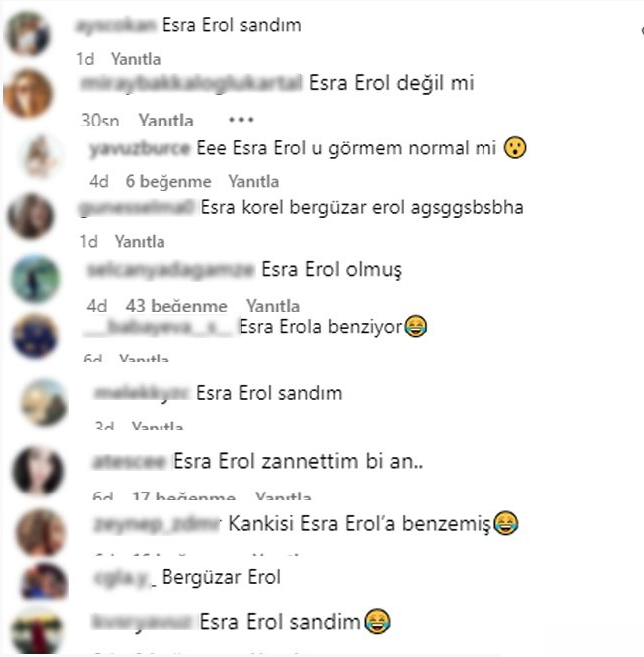View the 43 beğenme likes list
The width and height of the screenshot is (644, 657).
(176, 306)
